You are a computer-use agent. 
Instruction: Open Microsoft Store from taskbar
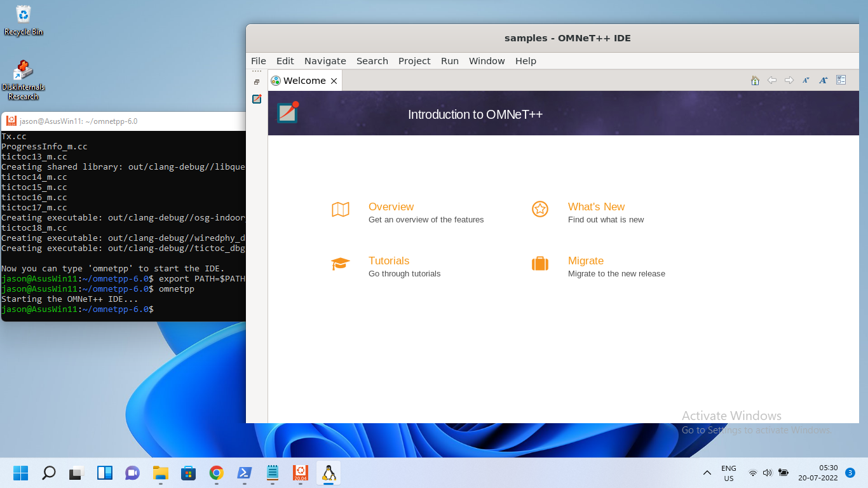(188, 473)
